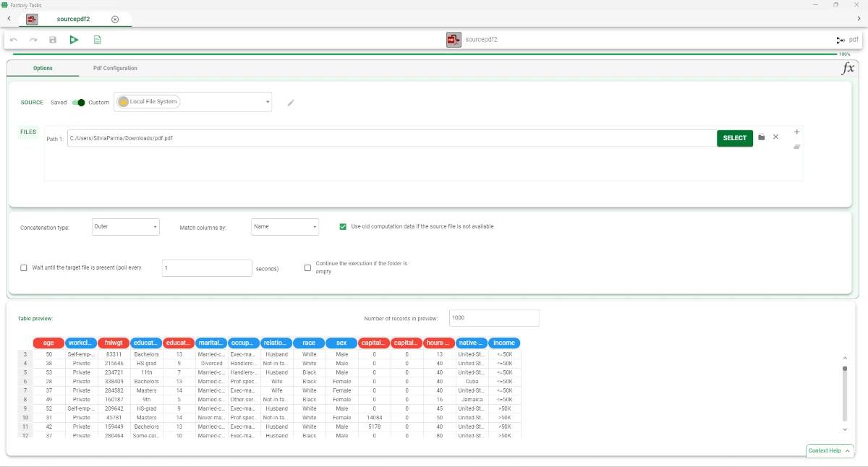The height and width of the screenshot is (467, 868).
Task: Click the Path 1 file path field
Action: [392, 138]
